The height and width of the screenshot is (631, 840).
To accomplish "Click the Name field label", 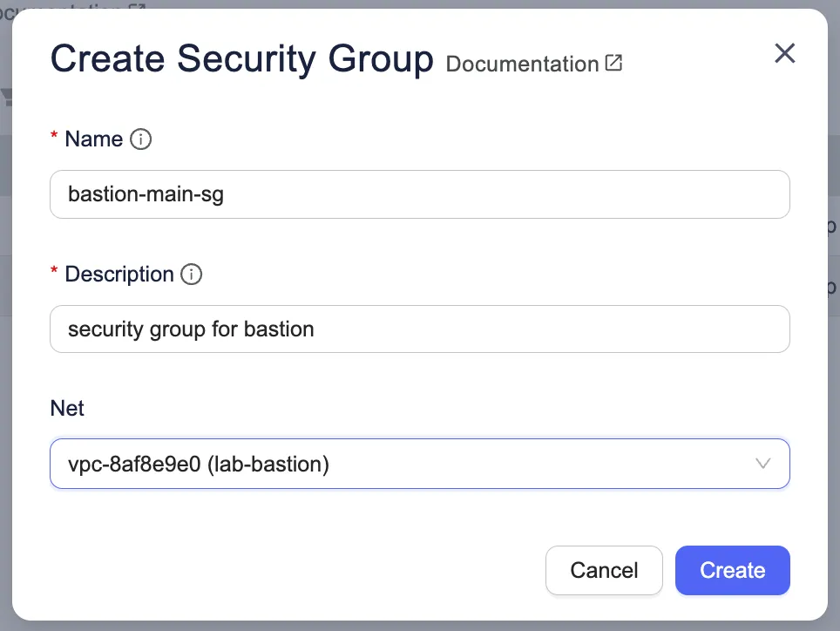I will tap(93, 139).
